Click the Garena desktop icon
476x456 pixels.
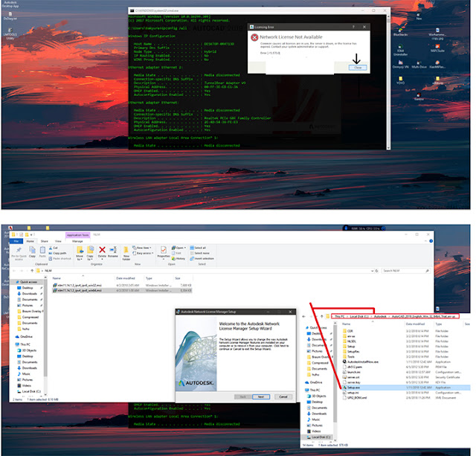click(x=419, y=97)
